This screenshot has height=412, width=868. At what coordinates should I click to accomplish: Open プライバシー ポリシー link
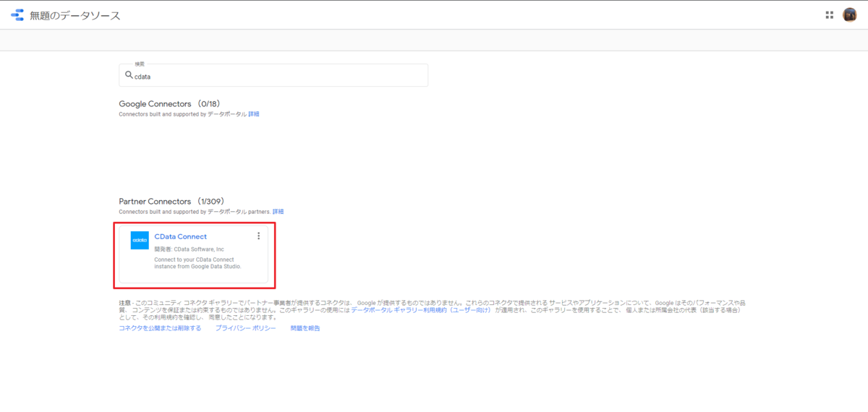[245, 328]
